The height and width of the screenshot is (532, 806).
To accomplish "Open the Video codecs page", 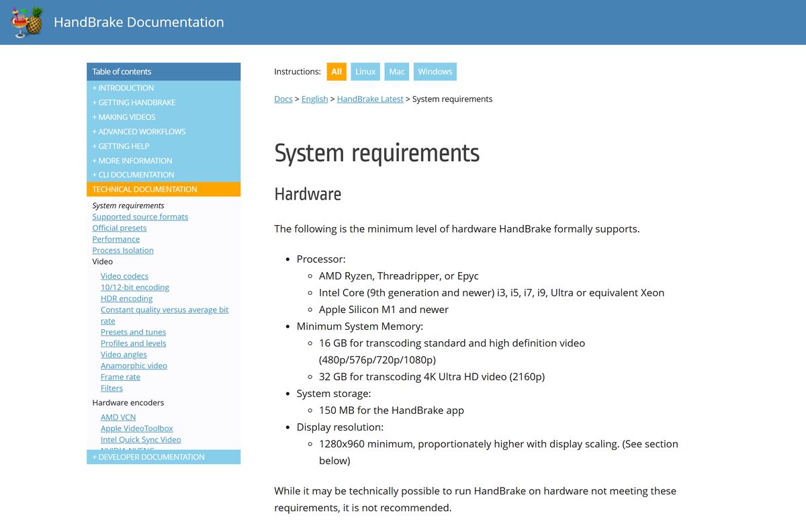I will click(x=125, y=276).
